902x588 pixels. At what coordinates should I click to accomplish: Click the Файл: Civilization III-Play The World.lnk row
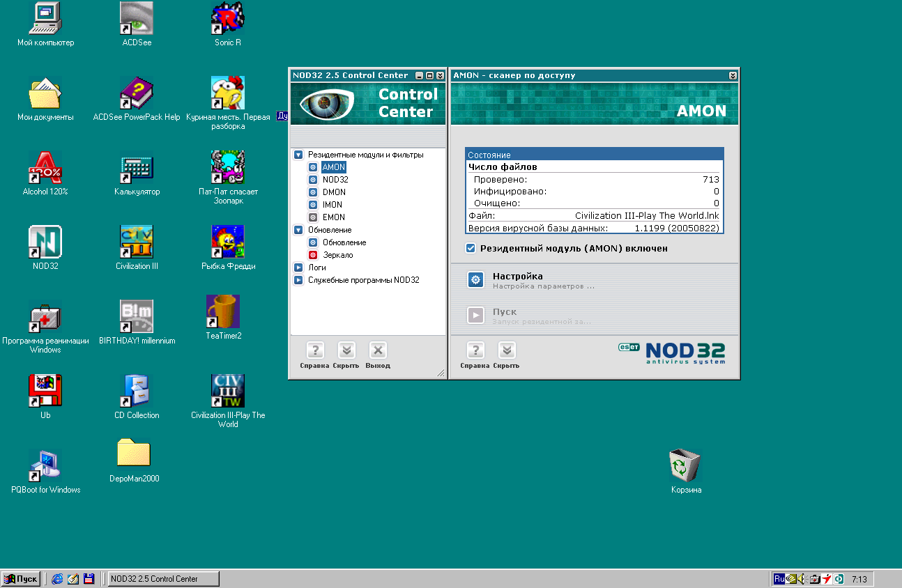click(595, 216)
